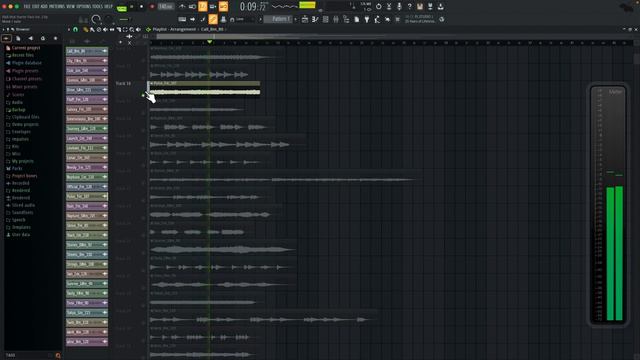Select the slice tool in playlist toolbar

119,29
